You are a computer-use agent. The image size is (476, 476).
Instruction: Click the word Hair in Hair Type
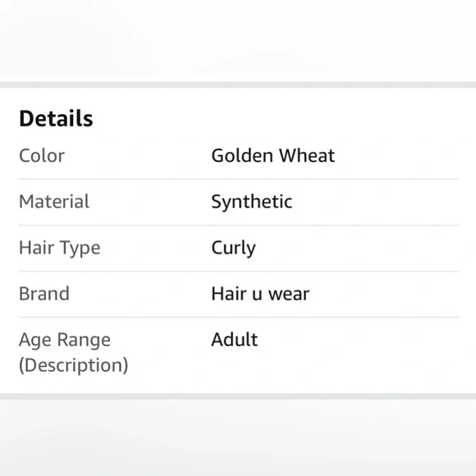tap(36, 247)
